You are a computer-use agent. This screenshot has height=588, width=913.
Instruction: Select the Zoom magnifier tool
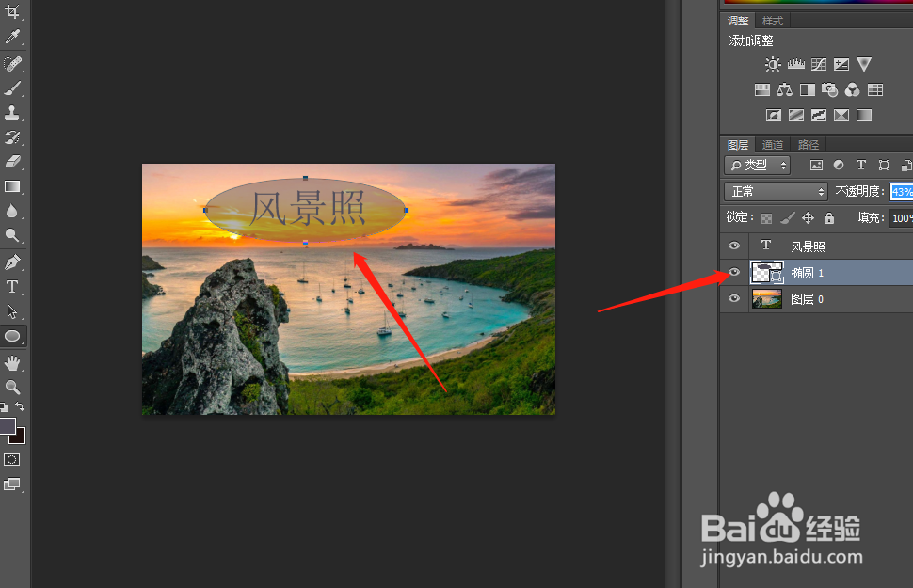click(x=12, y=388)
